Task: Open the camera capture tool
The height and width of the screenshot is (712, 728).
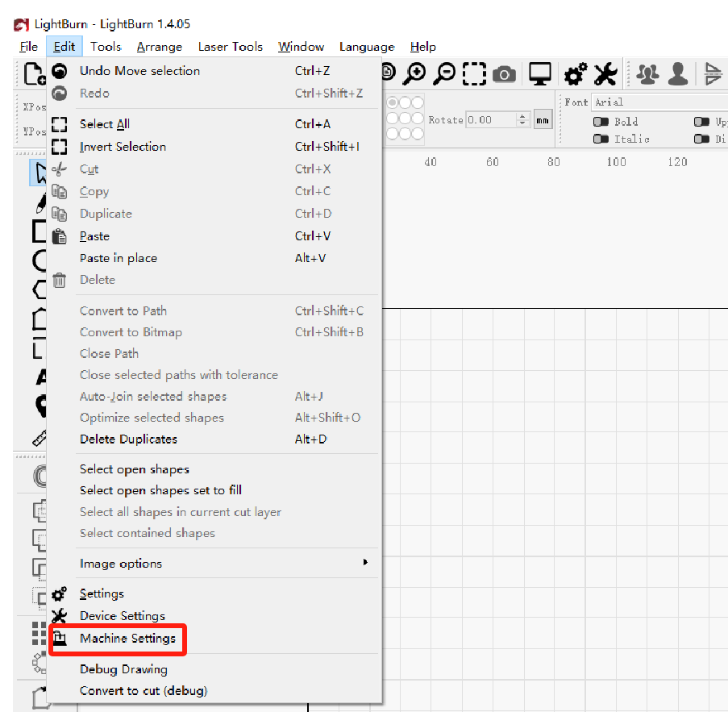Action: coord(505,74)
